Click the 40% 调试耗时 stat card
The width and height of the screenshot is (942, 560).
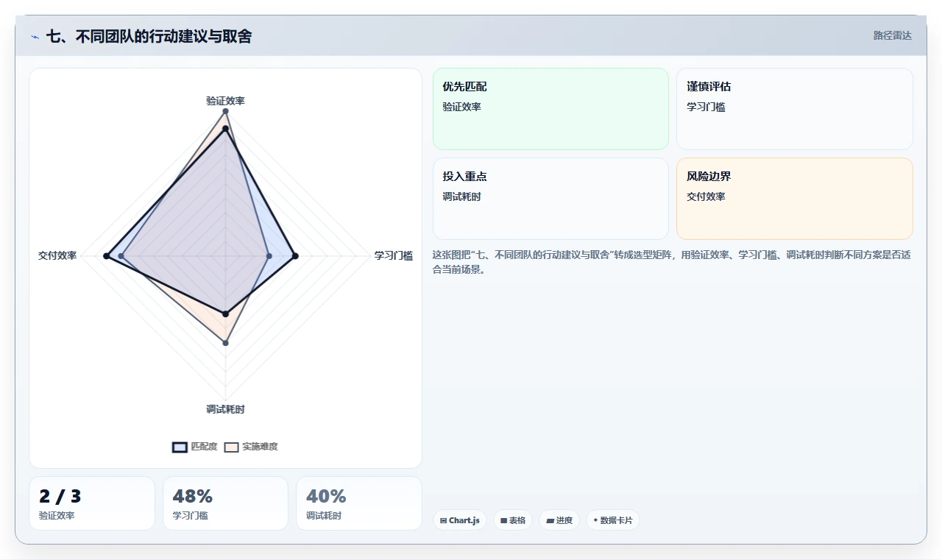(x=359, y=503)
